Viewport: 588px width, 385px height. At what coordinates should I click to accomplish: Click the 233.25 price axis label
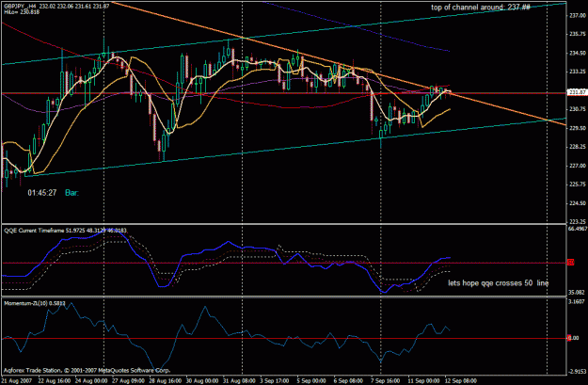point(578,72)
